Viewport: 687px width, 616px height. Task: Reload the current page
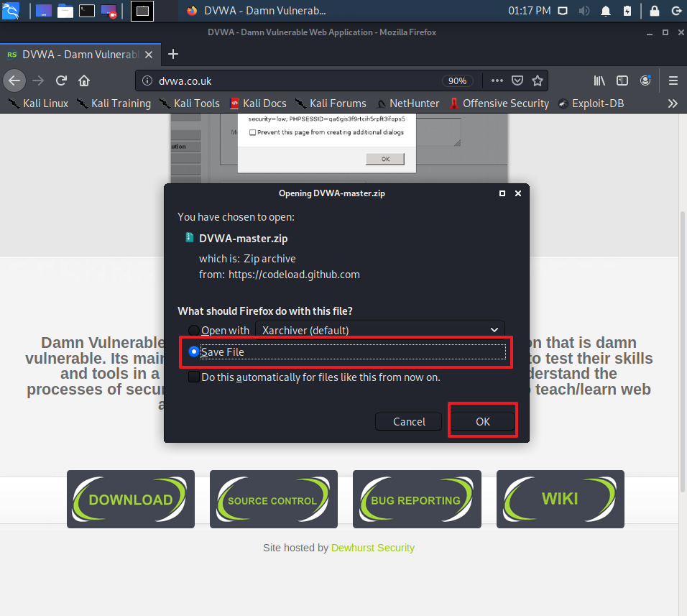(x=61, y=81)
